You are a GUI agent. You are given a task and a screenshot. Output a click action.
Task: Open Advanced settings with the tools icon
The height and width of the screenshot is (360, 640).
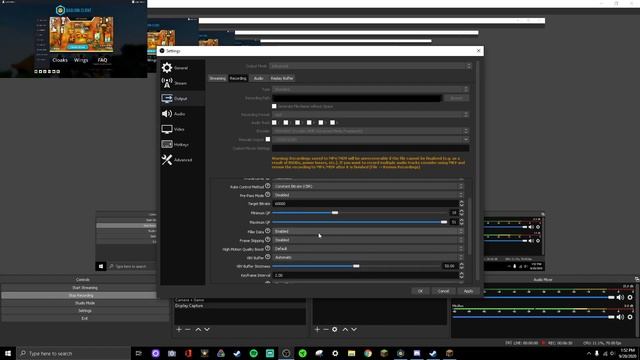(167, 160)
